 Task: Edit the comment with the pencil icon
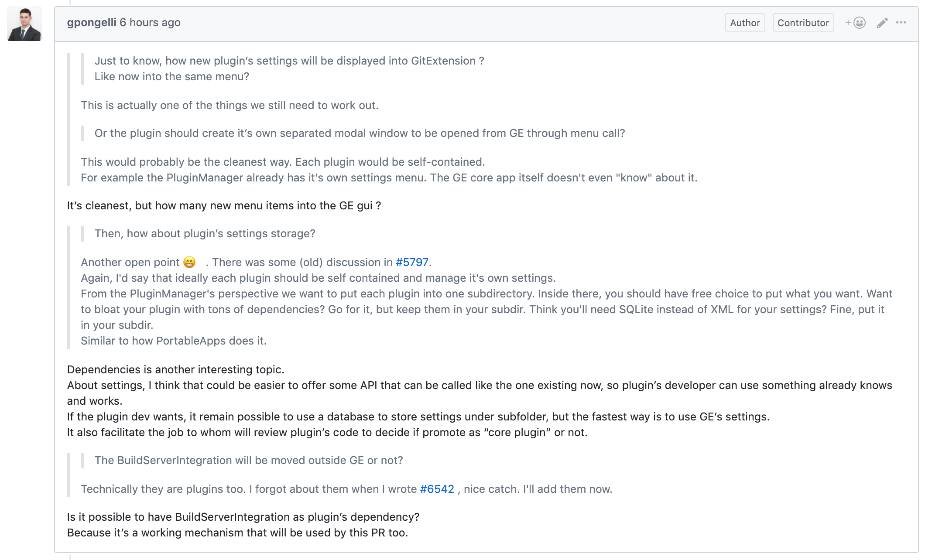pos(882,23)
